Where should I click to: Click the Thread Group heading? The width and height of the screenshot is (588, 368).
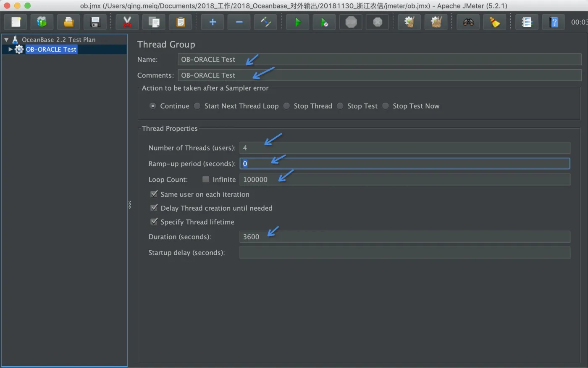(166, 45)
